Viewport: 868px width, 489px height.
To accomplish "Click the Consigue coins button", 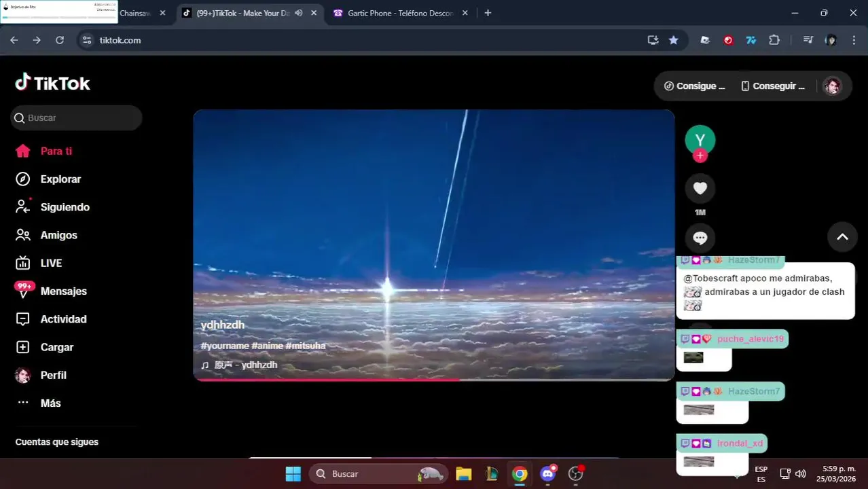I will coord(694,86).
